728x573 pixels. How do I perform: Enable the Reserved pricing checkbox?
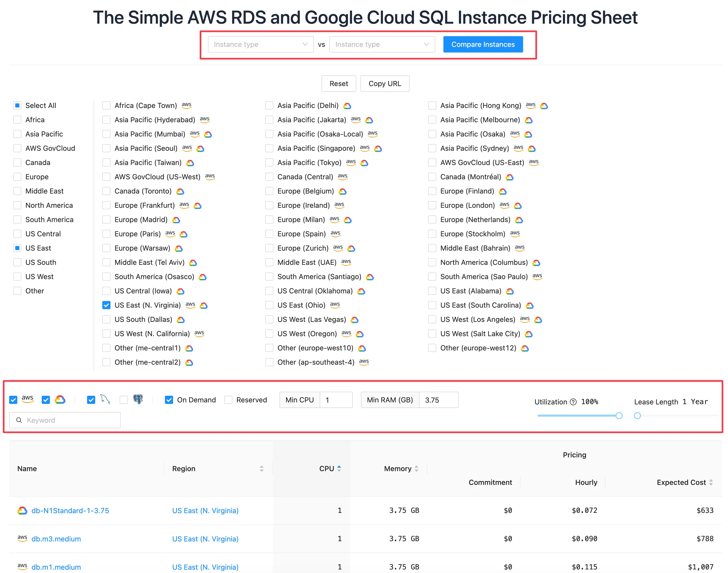[228, 400]
